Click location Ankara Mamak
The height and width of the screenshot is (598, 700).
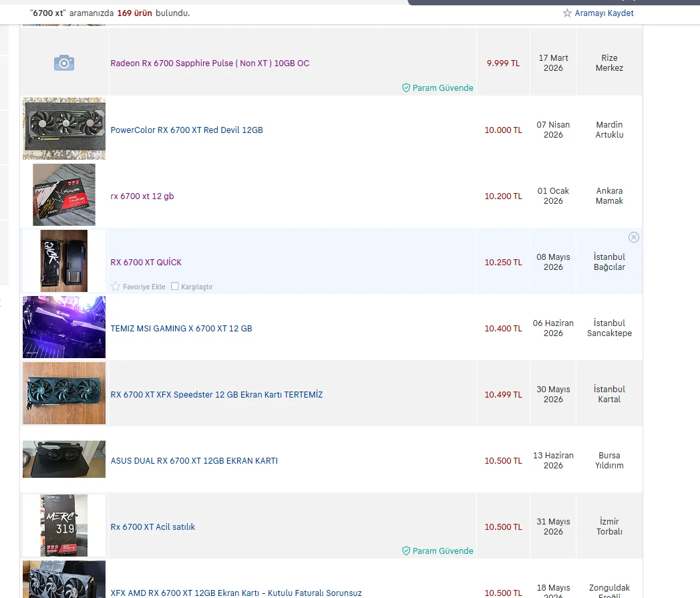pyautogui.click(x=609, y=196)
